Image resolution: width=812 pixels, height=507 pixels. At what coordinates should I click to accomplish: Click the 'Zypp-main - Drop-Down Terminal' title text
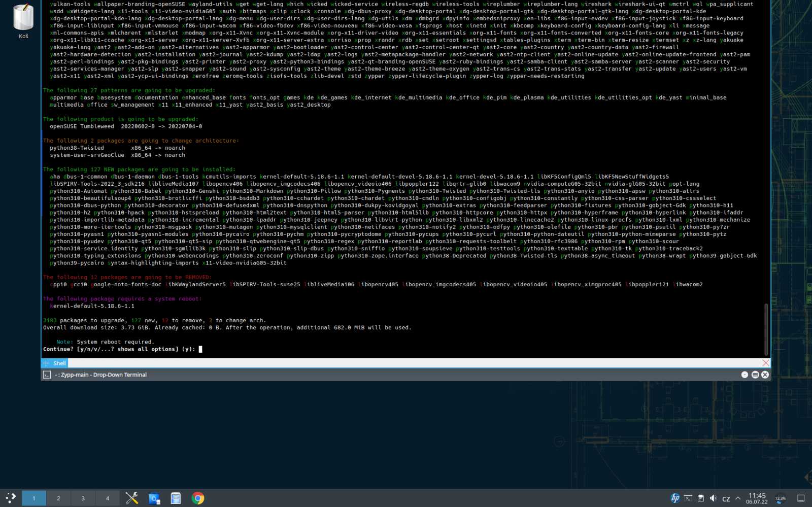[x=104, y=375]
